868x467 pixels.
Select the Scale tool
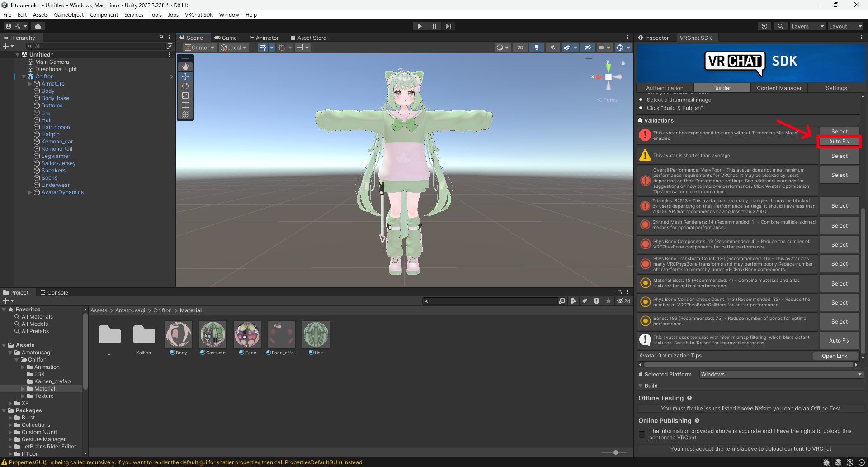[185, 95]
